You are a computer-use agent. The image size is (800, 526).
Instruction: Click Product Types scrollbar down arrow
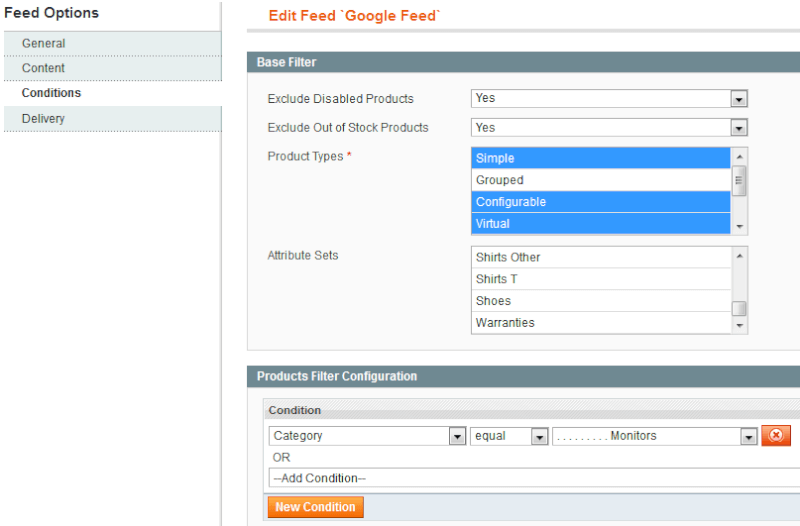pos(739,227)
